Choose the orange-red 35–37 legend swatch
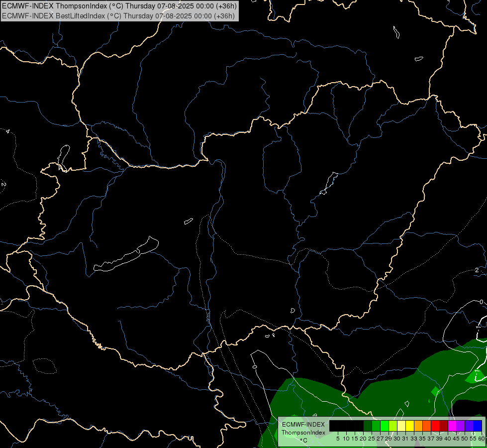The width and height of the screenshot is (487, 448). [427, 426]
